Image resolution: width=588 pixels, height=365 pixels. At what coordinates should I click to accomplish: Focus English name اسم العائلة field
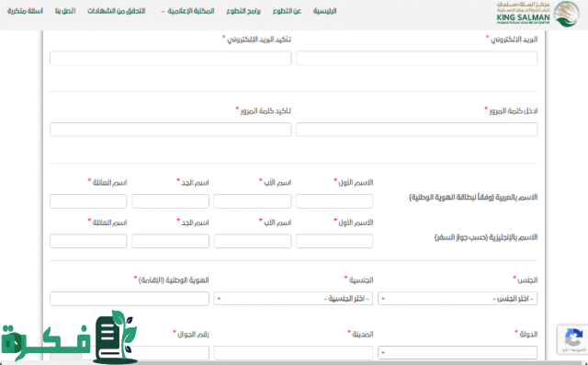point(88,241)
